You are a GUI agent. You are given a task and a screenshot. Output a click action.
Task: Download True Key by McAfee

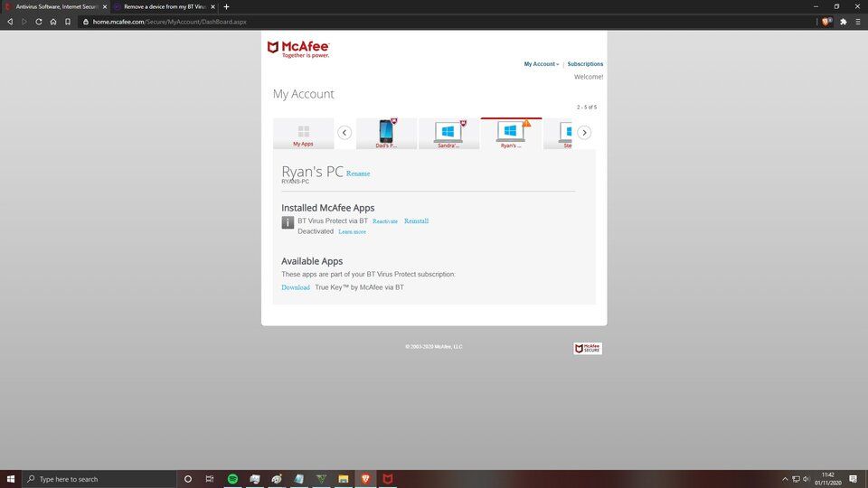[x=296, y=287]
